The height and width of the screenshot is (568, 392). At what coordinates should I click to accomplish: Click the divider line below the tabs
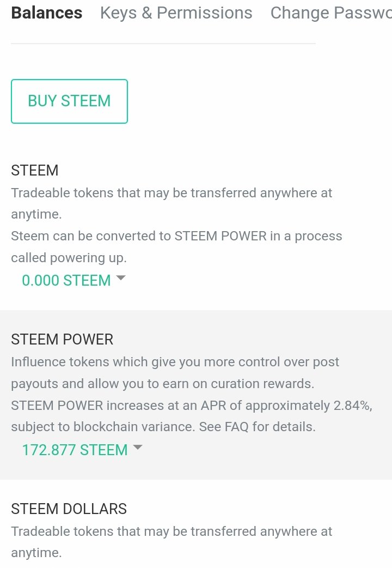(163, 44)
